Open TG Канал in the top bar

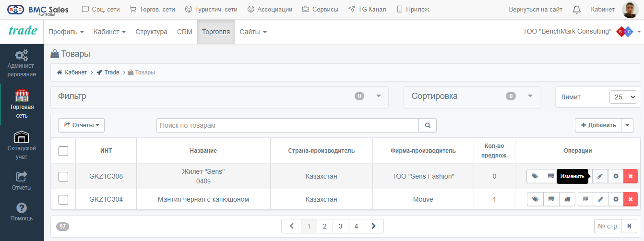tap(367, 9)
